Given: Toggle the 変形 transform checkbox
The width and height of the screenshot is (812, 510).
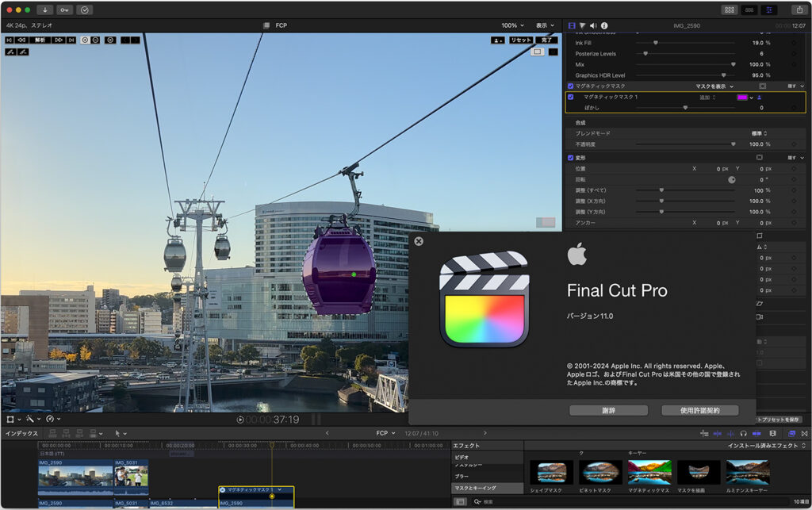Looking at the screenshot, I should (571, 158).
